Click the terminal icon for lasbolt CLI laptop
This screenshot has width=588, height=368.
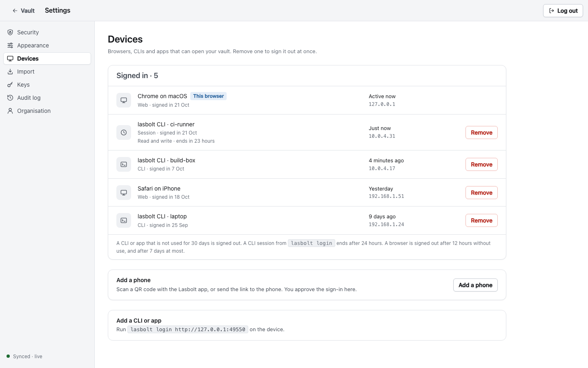pyautogui.click(x=124, y=220)
